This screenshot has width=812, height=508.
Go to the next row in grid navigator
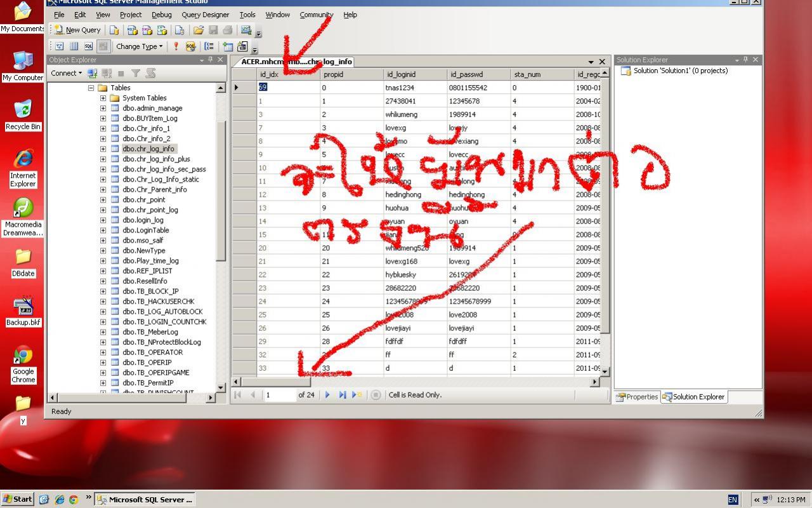pos(327,395)
